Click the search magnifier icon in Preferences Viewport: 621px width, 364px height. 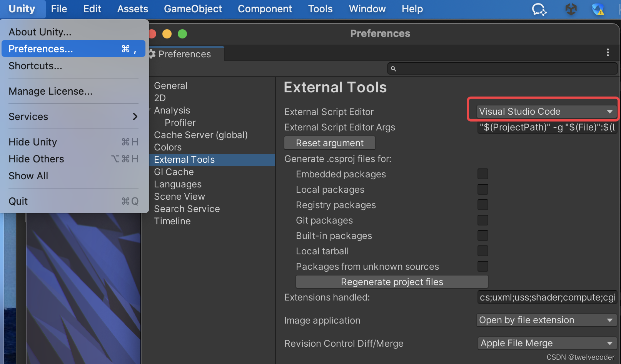[393, 69]
